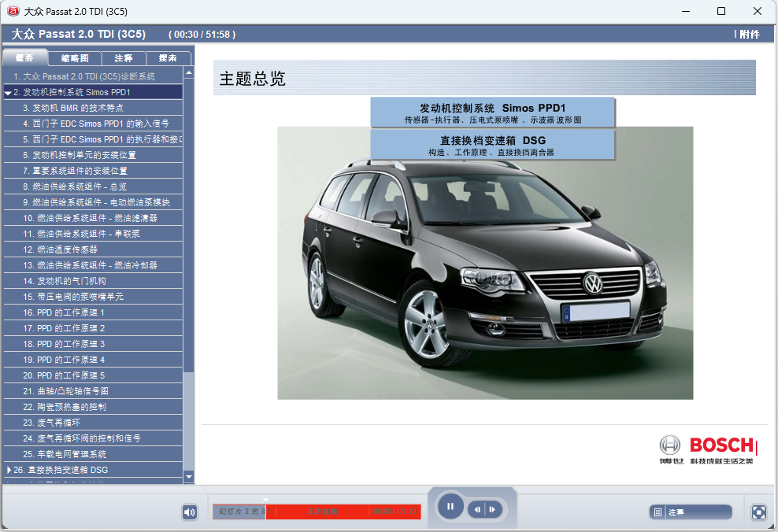Click the Bosch logo on the slide

[708, 449]
